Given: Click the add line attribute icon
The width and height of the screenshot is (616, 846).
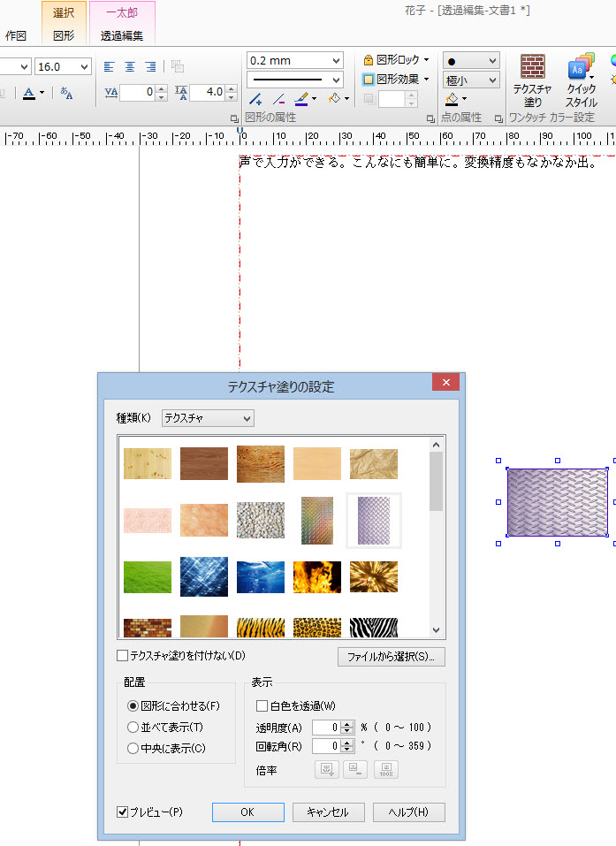Looking at the screenshot, I should (x=255, y=99).
